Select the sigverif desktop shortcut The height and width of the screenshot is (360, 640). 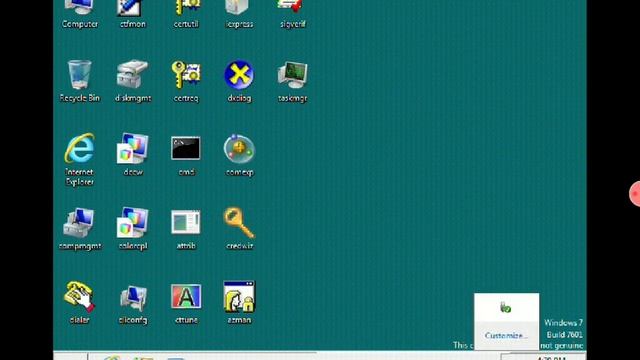(293, 14)
